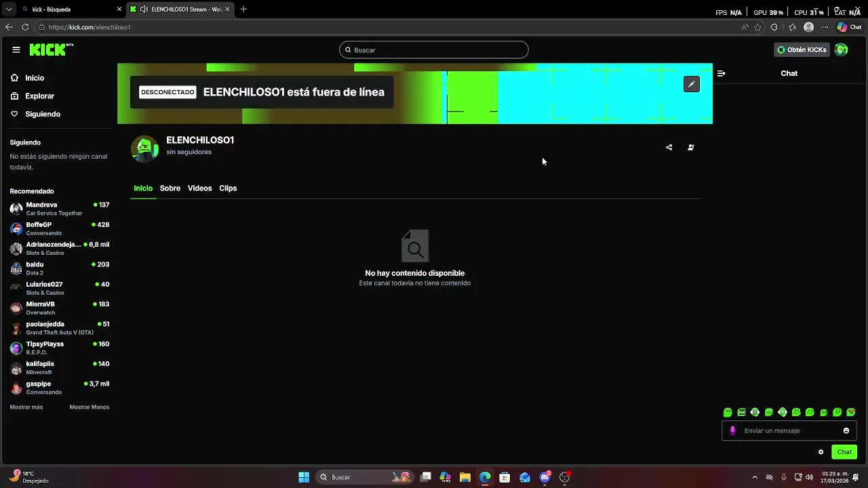Viewport: 868px width, 488px height.
Task: Add page to favorites star icon
Action: point(758,27)
